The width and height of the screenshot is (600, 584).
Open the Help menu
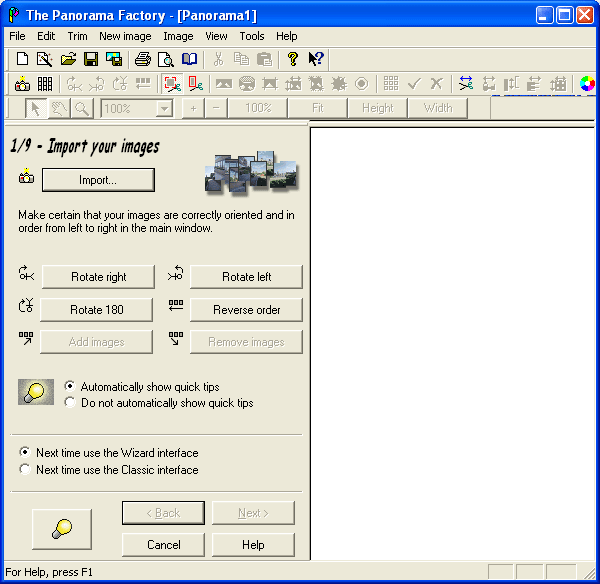pyautogui.click(x=287, y=36)
